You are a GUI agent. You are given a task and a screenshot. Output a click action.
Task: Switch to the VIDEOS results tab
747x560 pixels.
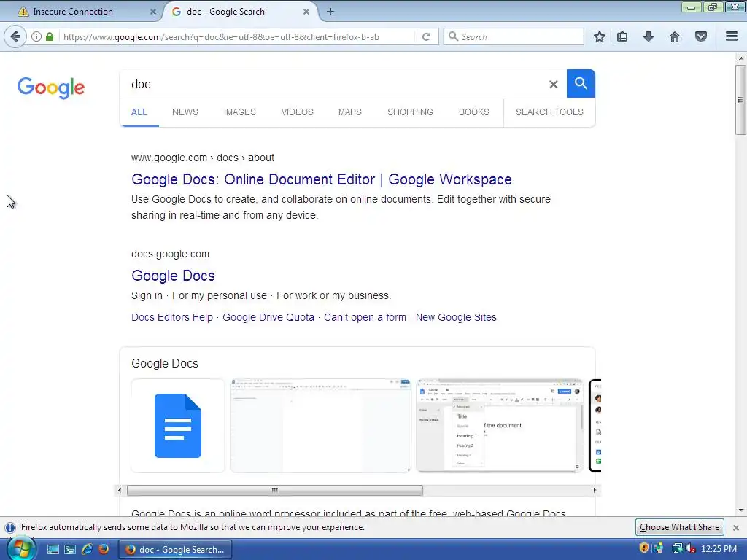tap(298, 112)
